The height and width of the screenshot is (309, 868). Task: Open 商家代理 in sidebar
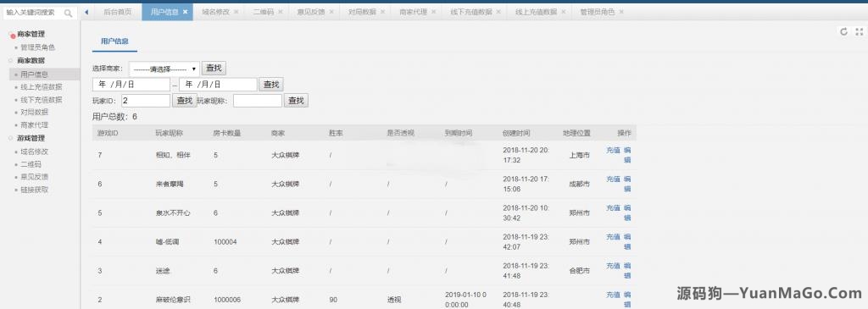tap(34, 125)
